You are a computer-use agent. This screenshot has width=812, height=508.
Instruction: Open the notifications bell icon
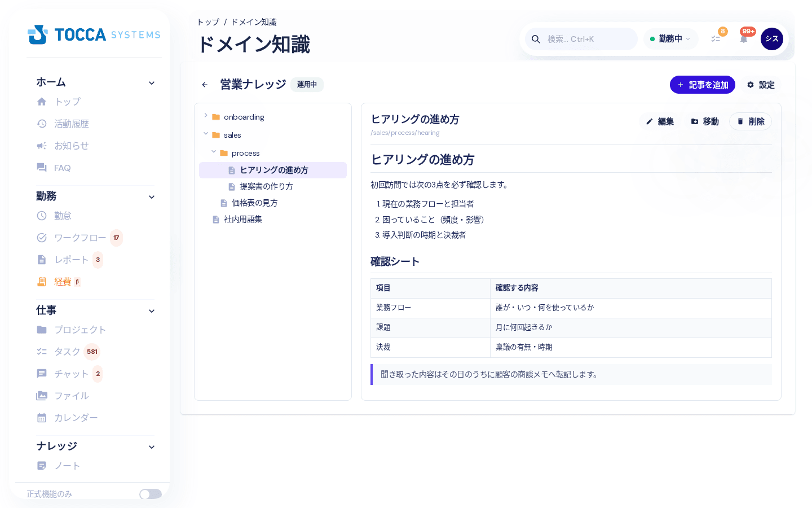744,39
